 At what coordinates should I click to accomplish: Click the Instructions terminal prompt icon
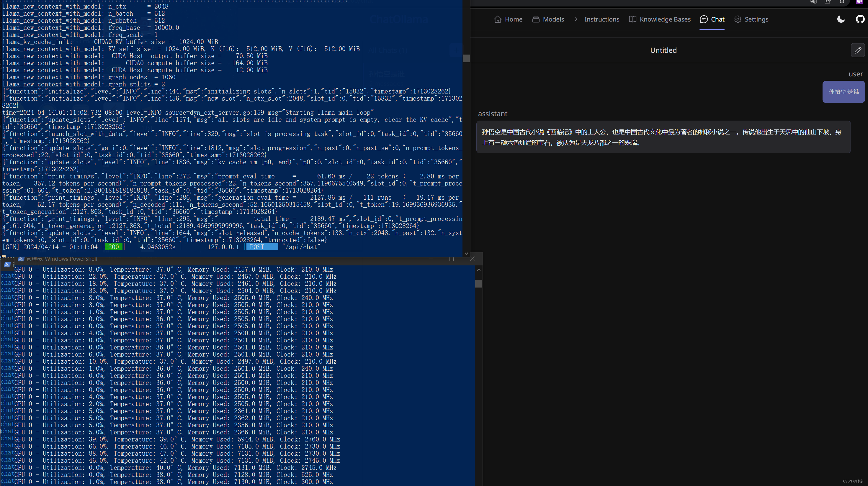click(577, 19)
